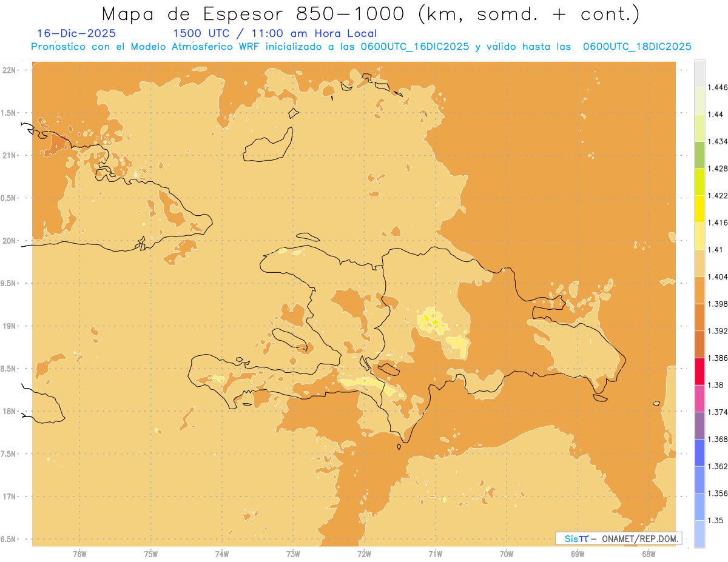Screen dimensions: 728x562
Task: Click the latitude label "8.5N"
Action: [x=9, y=369]
